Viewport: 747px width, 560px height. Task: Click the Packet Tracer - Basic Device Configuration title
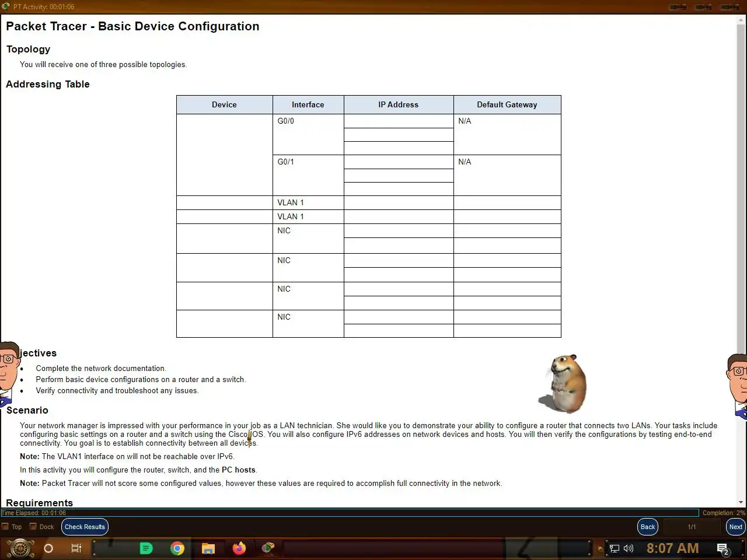tap(132, 26)
